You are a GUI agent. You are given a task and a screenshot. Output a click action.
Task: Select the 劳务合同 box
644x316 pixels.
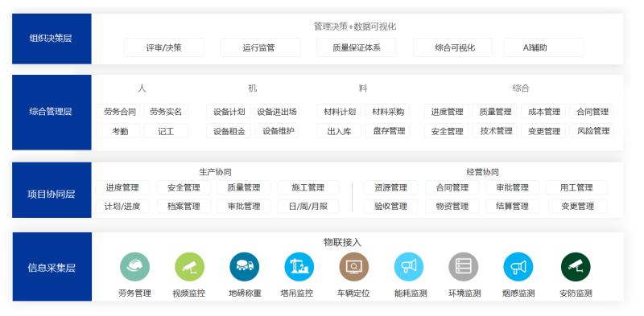pyautogui.click(x=118, y=111)
